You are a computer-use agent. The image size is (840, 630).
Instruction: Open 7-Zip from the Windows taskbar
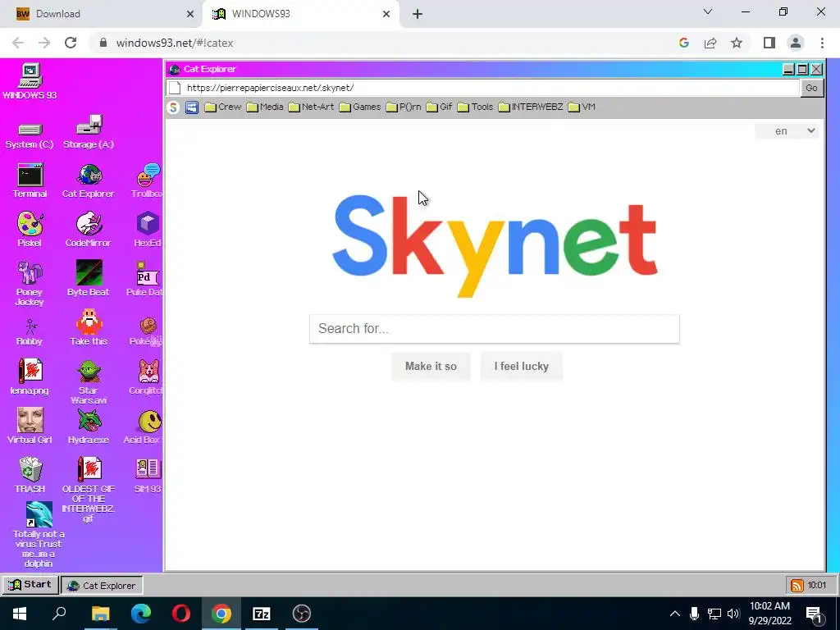(x=262, y=614)
